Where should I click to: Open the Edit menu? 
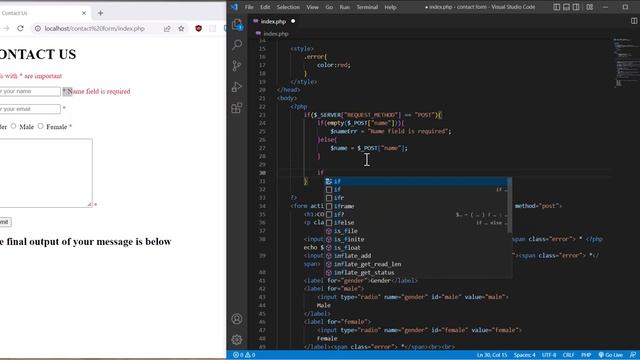[x=265, y=7]
